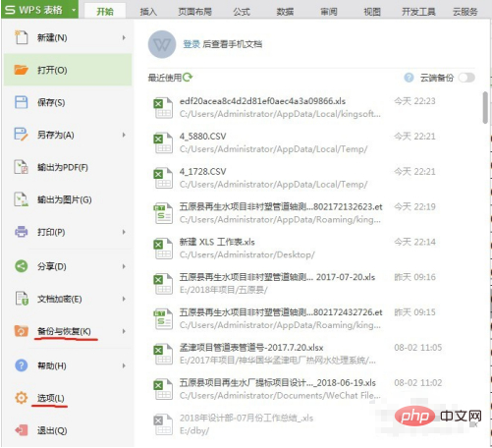Open recent file name 4_1728.CSV
The image size is (492, 448).
pos(202,172)
